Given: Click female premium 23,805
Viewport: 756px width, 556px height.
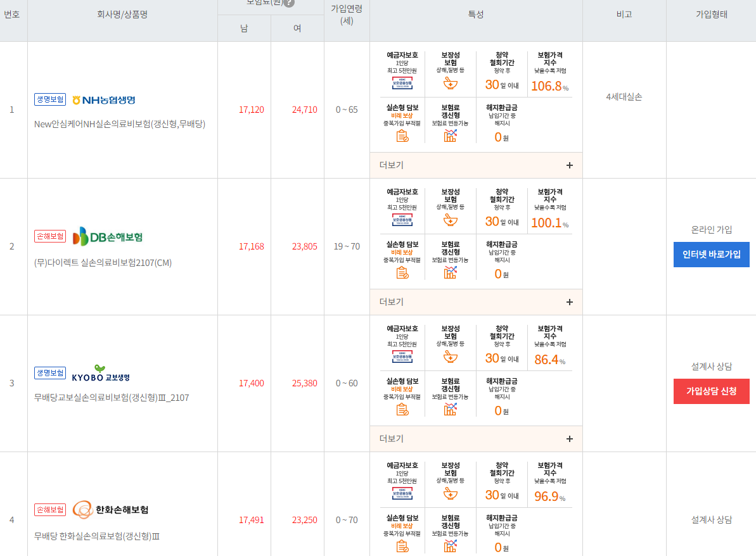Looking at the screenshot, I should (305, 247).
